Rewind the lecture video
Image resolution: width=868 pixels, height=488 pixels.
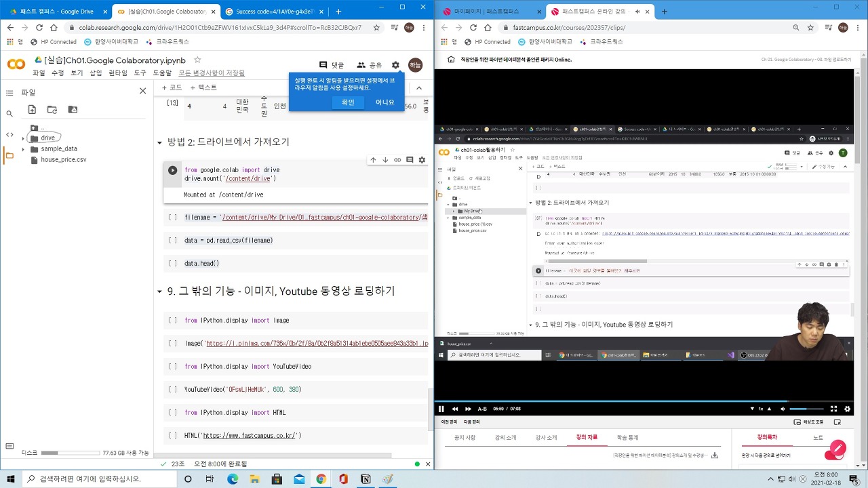pyautogui.click(x=454, y=409)
